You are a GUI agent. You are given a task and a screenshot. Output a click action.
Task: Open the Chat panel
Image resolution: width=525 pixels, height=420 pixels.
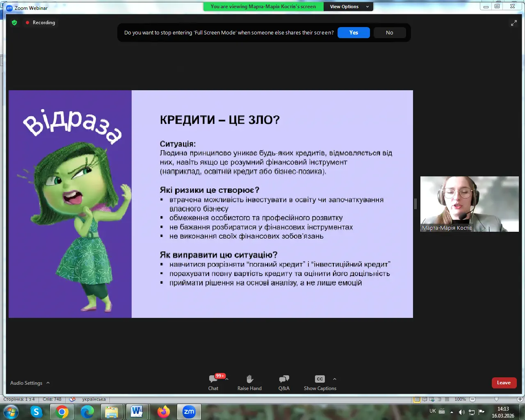click(x=213, y=382)
